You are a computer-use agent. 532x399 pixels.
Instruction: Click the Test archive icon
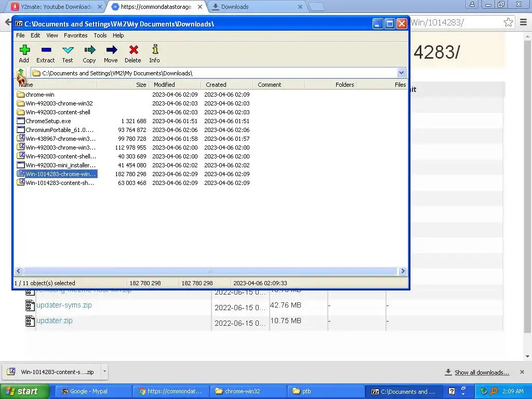[x=68, y=54]
